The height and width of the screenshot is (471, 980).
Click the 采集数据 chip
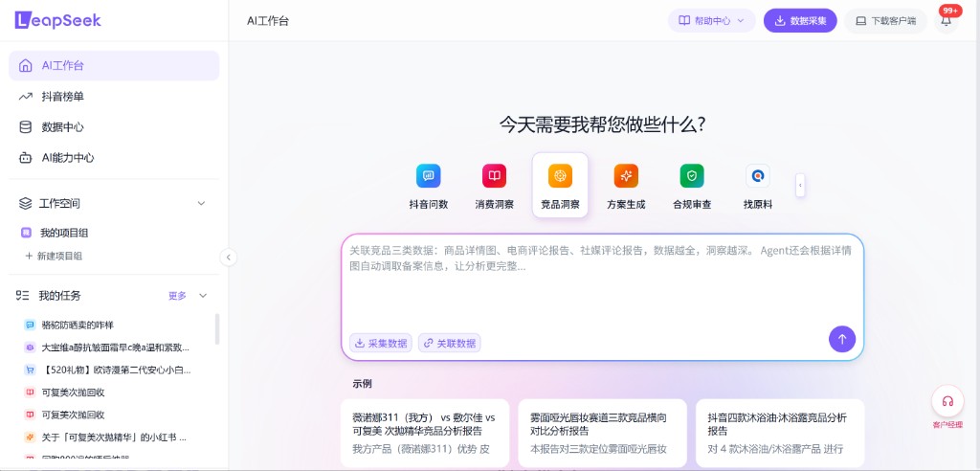coord(381,343)
